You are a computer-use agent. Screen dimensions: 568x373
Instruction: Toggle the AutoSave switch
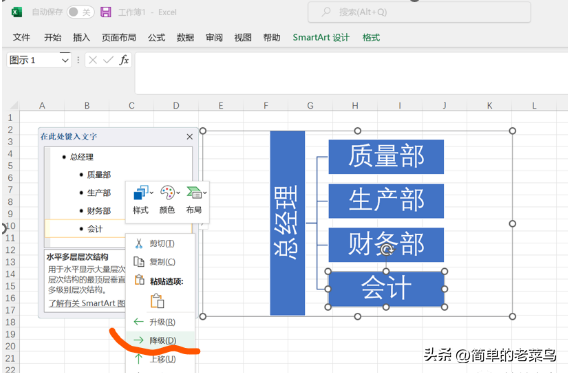(80, 12)
